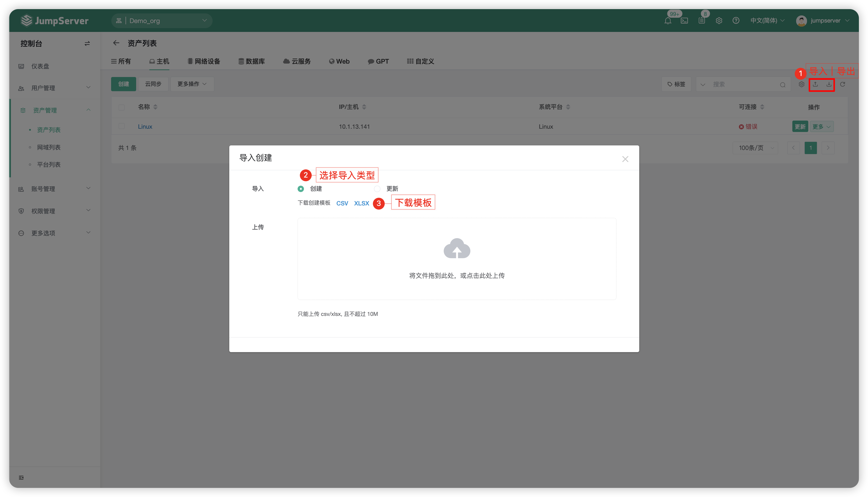The height and width of the screenshot is (497, 868).
Task: Click the table column settings gear
Action: 801,84
